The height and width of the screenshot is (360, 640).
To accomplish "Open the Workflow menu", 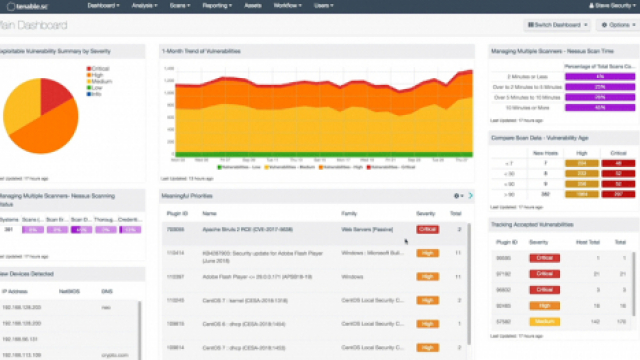I will [288, 6].
